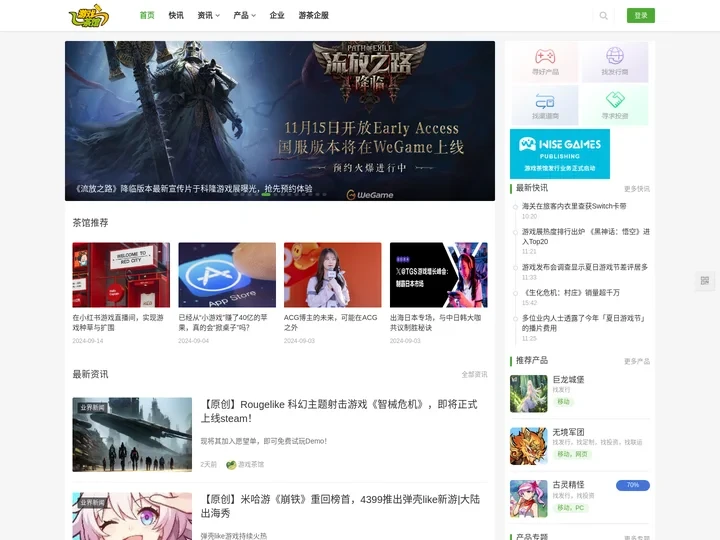
Task: Click the 移动, 网页 tag under 无境军团
Action: (x=572, y=454)
